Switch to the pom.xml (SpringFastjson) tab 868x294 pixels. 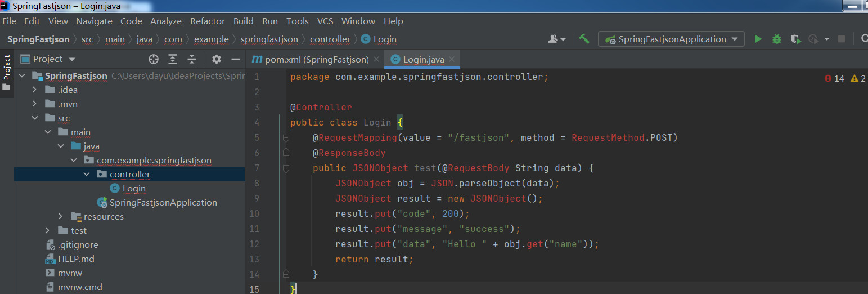(316, 59)
